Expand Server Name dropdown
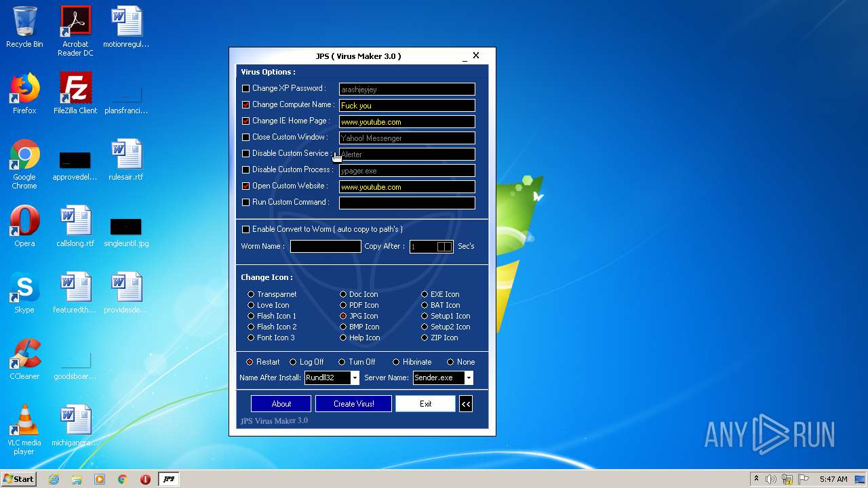Image resolution: width=868 pixels, height=488 pixels. click(x=469, y=378)
